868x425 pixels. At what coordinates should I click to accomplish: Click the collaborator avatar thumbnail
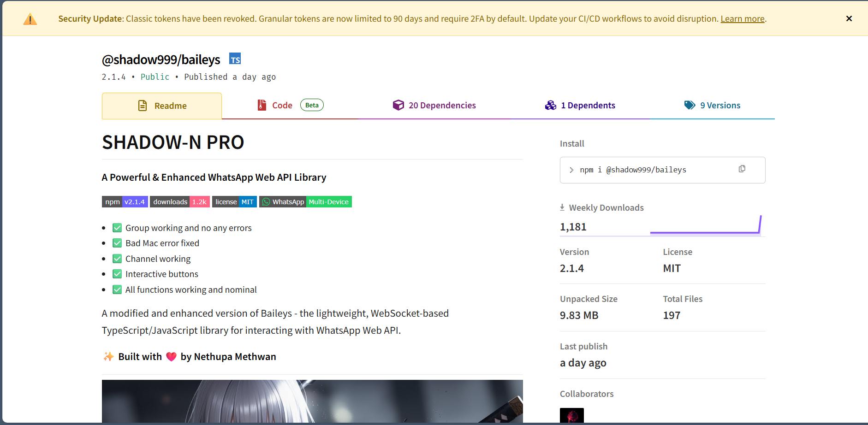click(571, 416)
